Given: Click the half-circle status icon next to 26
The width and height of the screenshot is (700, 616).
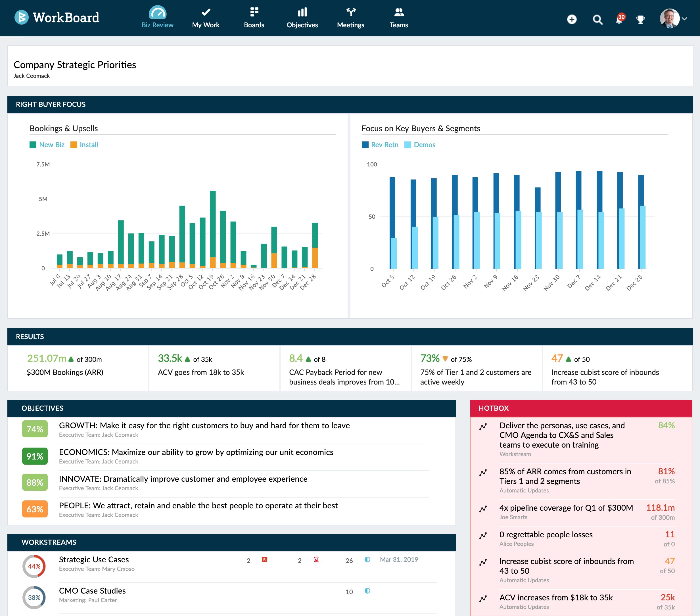Looking at the screenshot, I should coord(367,559).
